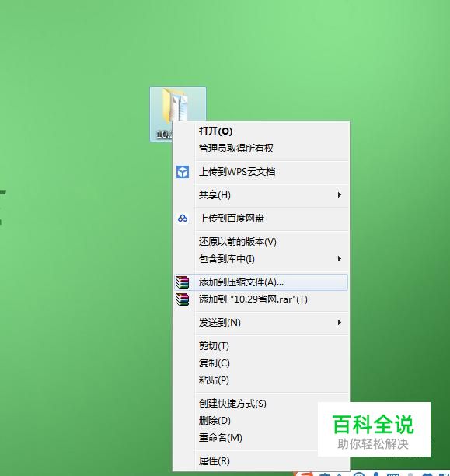
Task: Choose 创建快捷方式(S)
Action: tap(232, 404)
